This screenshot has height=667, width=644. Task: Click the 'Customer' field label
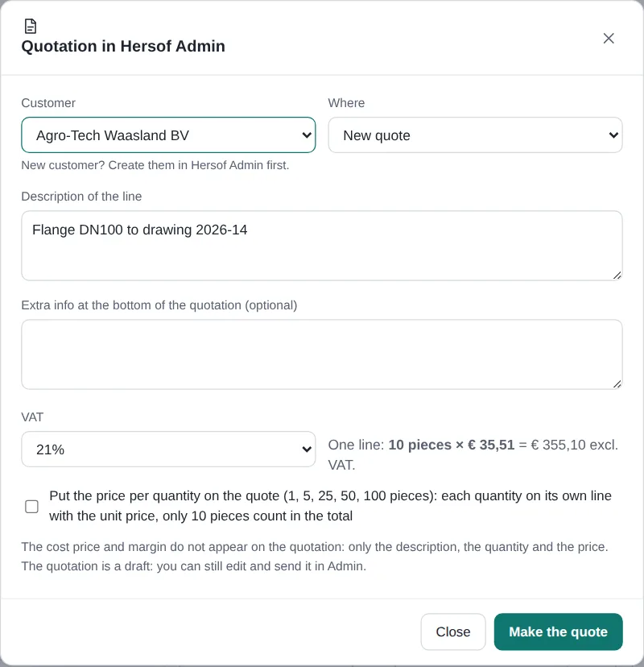(x=48, y=103)
